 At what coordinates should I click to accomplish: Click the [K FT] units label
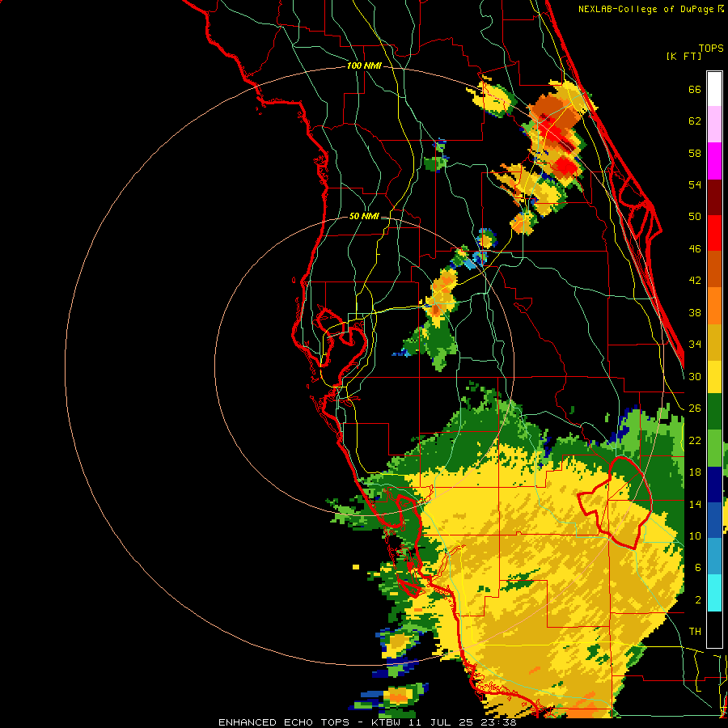tap(684, 56)
